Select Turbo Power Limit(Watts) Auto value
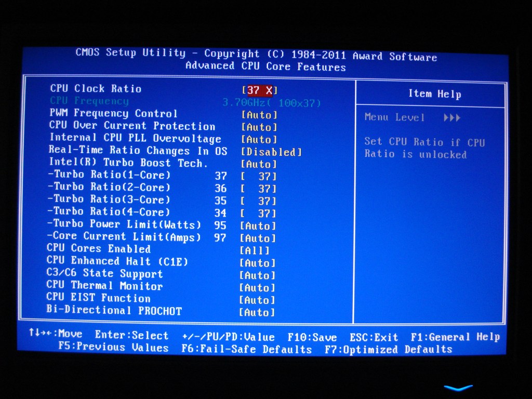This screenshot has height=399, width=532. [258, 226]
